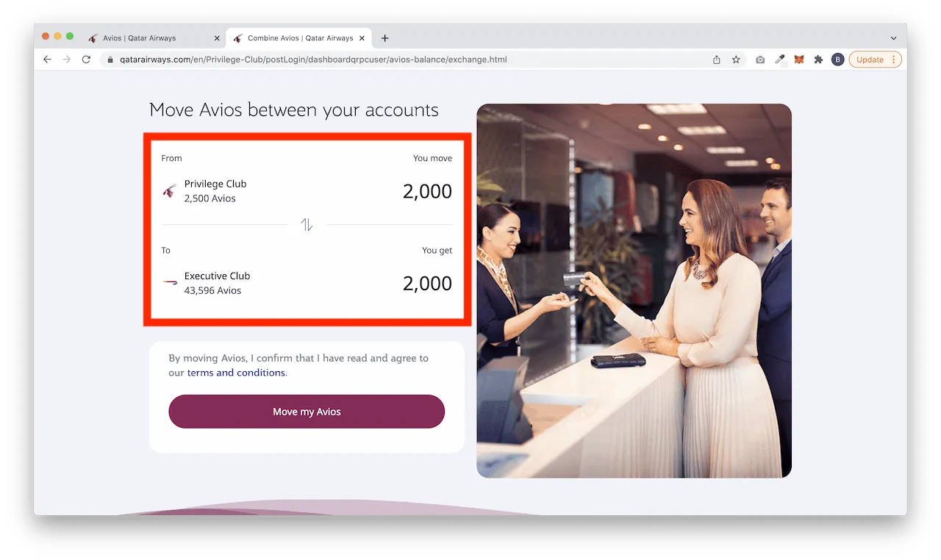Open the Update three-dot menu
This screenshot has width=941, height=560.
[894, 60]
